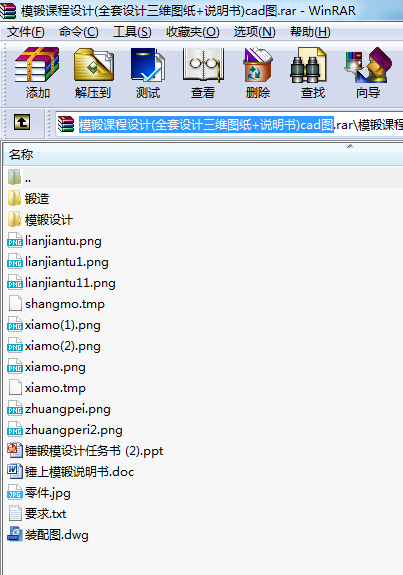Screen dimensions: 403x575
Task: Open the 选项(N) menu
Action: (x=254, y=32)
